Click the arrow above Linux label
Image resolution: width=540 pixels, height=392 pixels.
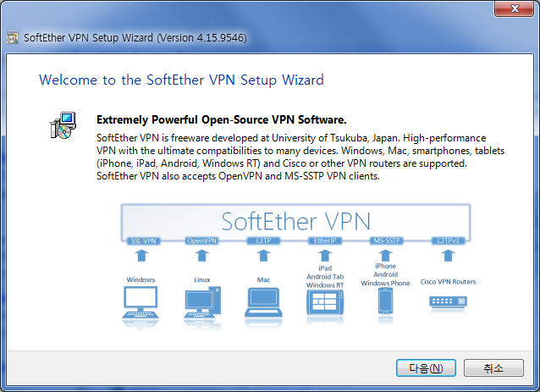pos(201,256)
